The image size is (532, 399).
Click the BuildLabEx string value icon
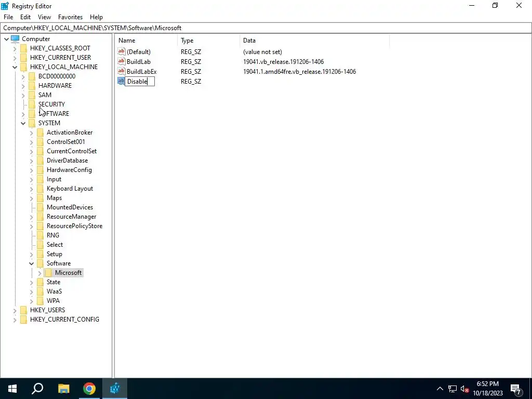pos(121,71)
